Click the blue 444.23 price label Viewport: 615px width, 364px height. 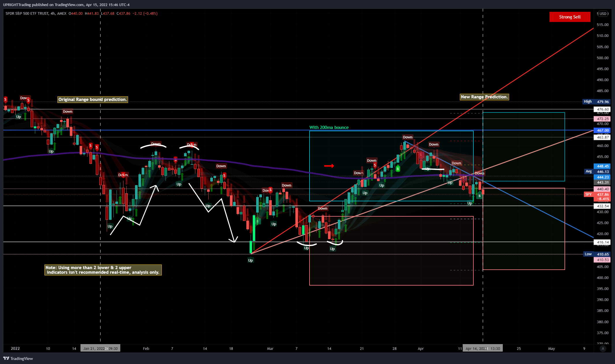pyautogui.click(x=602, y=177)
